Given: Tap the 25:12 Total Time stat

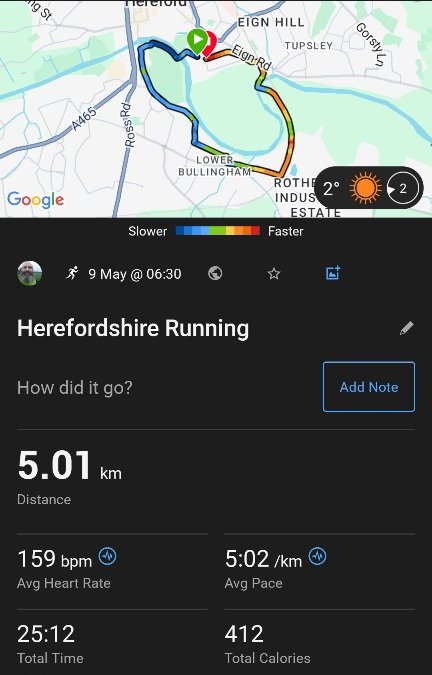Looking at the screenshot, I should point(50,643).
